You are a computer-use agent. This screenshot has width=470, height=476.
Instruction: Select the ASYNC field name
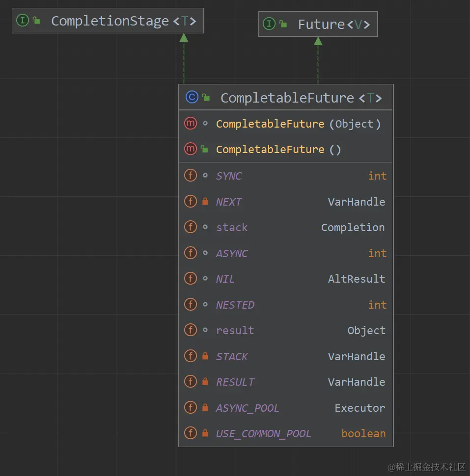click(232, 254)
